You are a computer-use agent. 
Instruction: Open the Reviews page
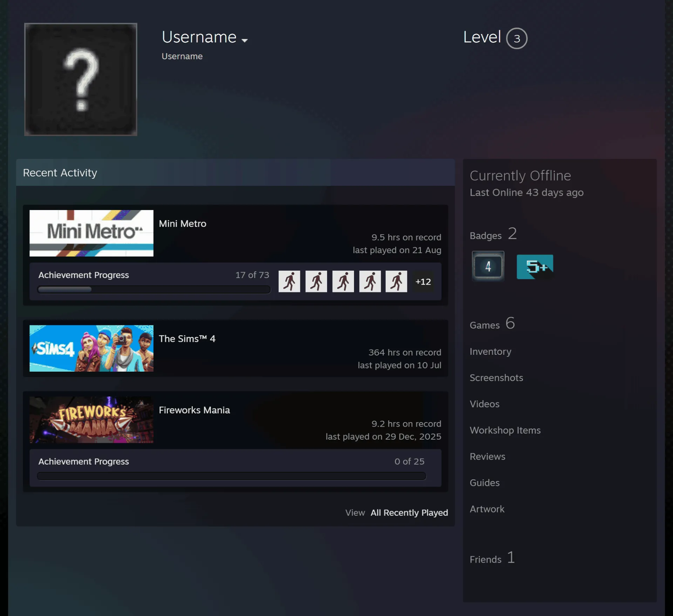click(488, 456)
